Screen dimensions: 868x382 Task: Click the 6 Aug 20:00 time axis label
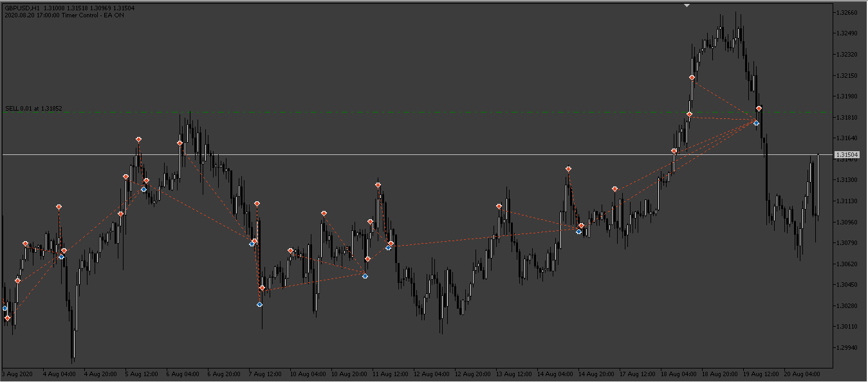[x=224, y=374]
